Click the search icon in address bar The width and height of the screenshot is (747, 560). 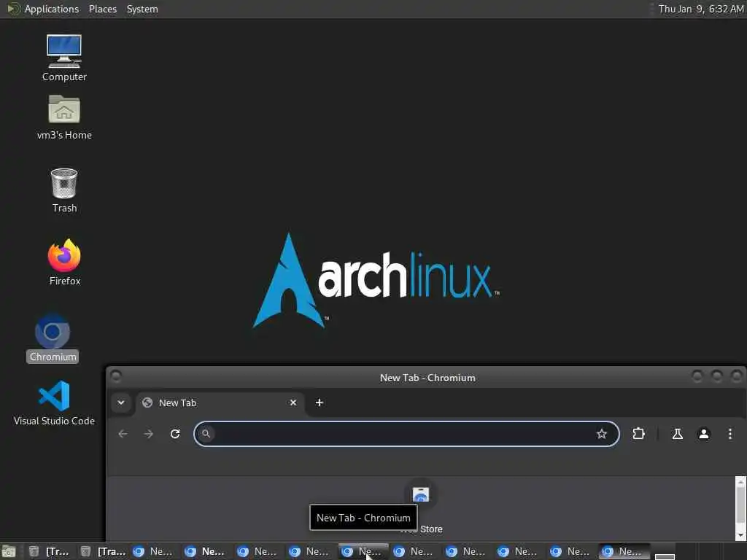(x=206, y=434)
